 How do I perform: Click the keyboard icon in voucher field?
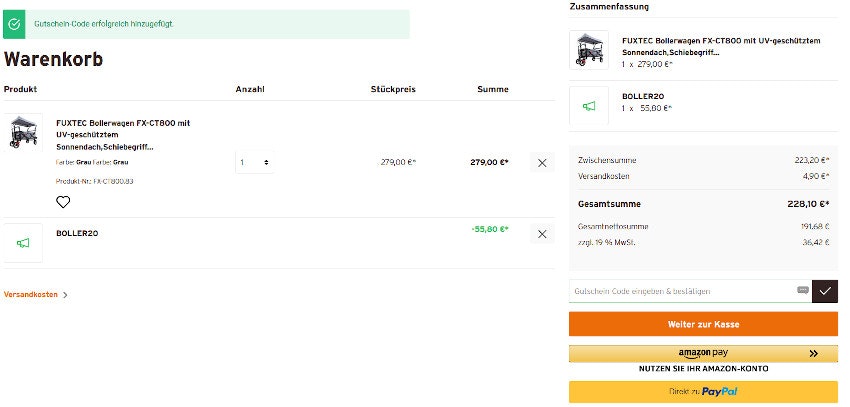pyautogui.click(x=802, y=290)
